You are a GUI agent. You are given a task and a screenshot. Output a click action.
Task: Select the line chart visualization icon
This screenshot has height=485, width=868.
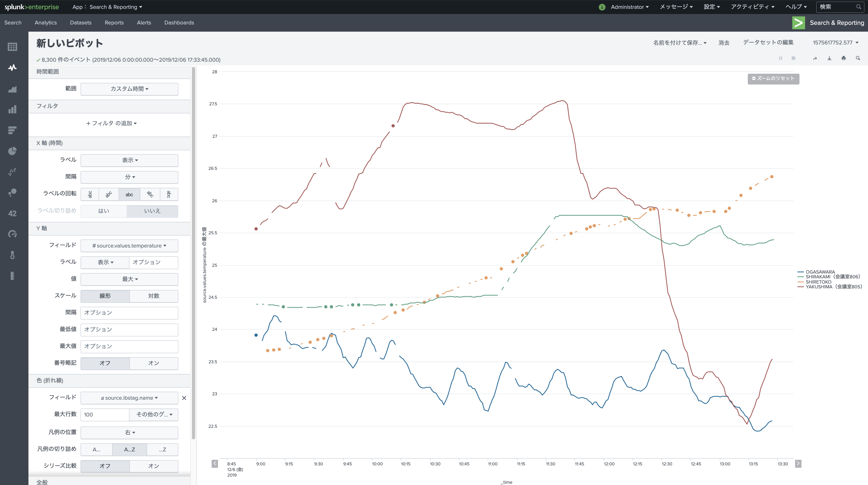click(x=12, y=68)
